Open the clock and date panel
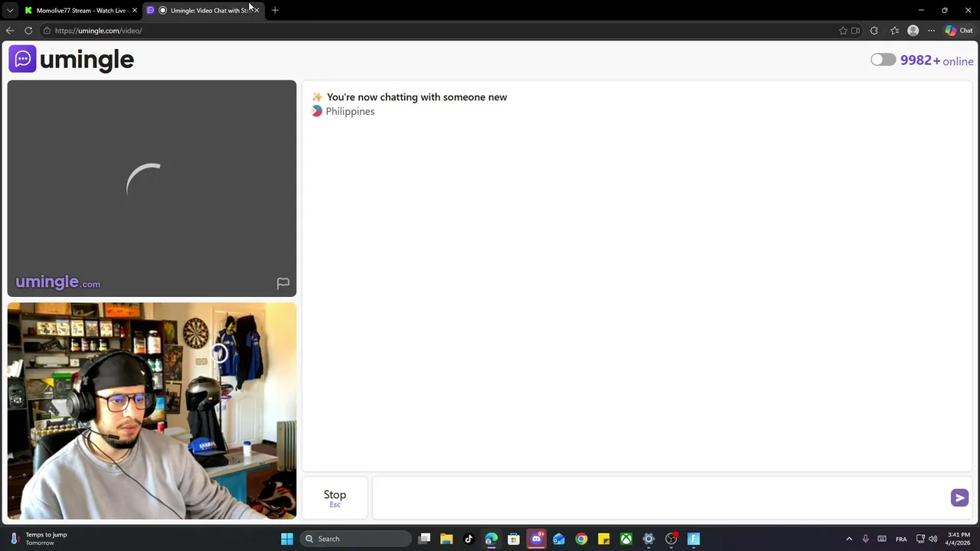This screenshot has width=980, height=551. (959, 539)
